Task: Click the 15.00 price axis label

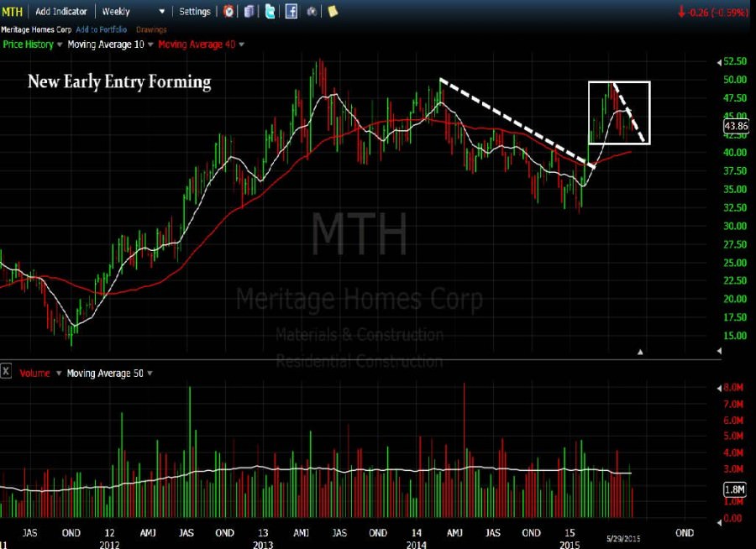Action: [x=735, y=336]
